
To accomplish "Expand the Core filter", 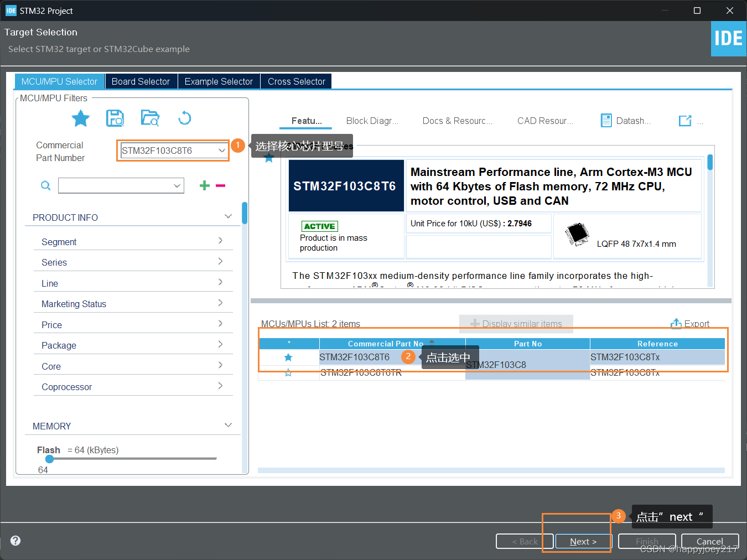I will (x=220, y=365).
